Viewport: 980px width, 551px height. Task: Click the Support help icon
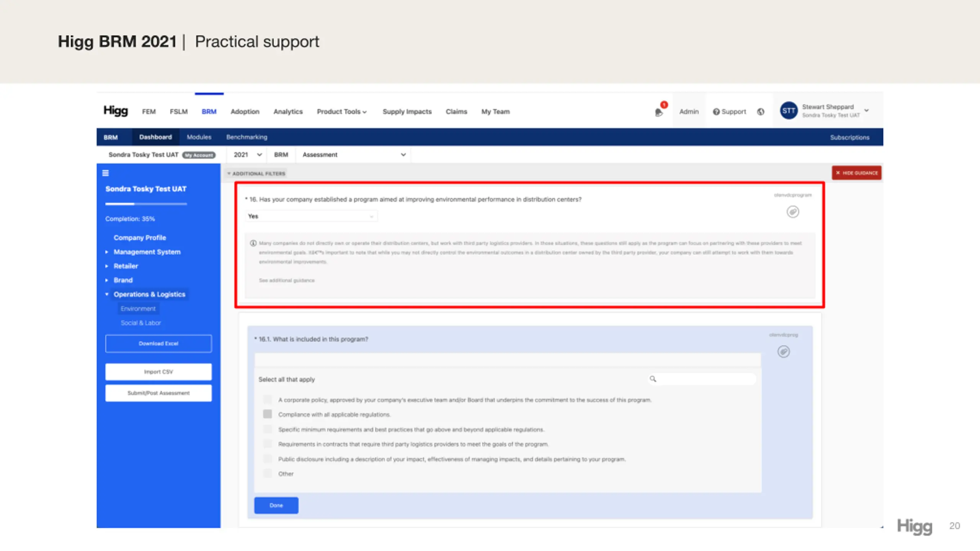pos(716,112)
